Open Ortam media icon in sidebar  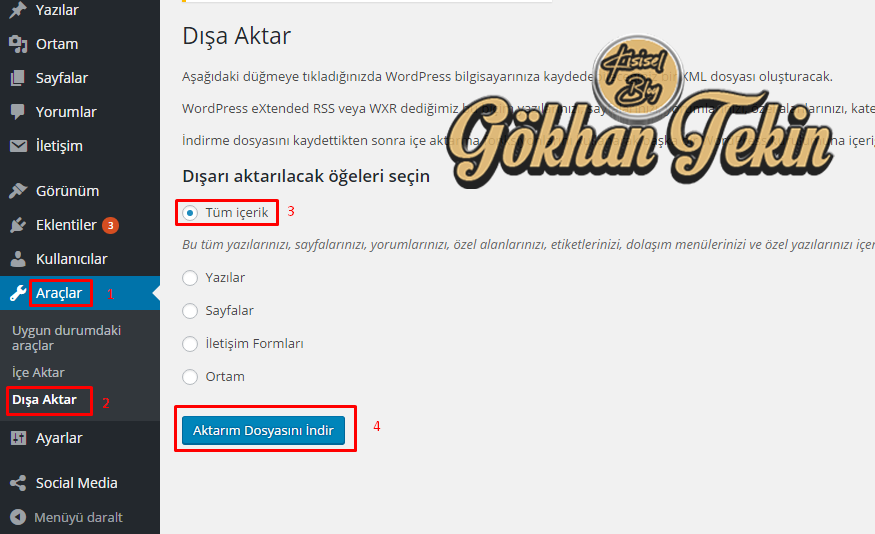[18, 44]
